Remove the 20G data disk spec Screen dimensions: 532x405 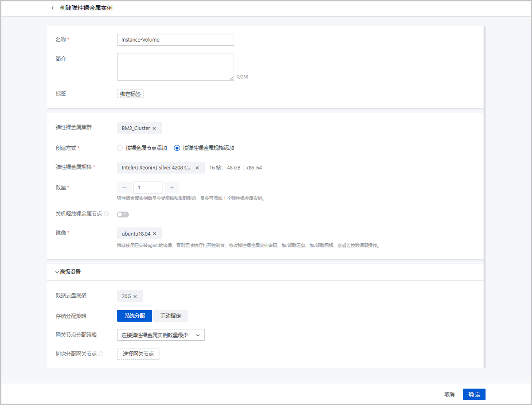click(135, 296)
